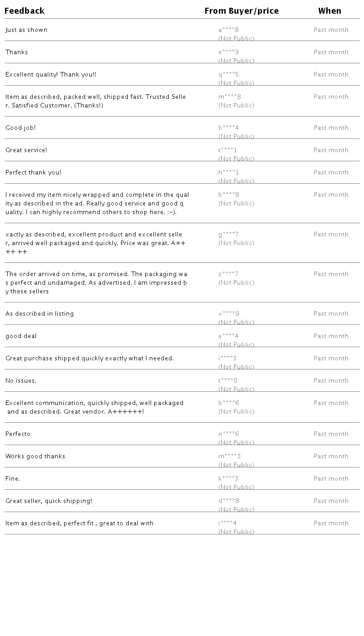Click the When column header
The image size is (364, 636).
(329, 11)
